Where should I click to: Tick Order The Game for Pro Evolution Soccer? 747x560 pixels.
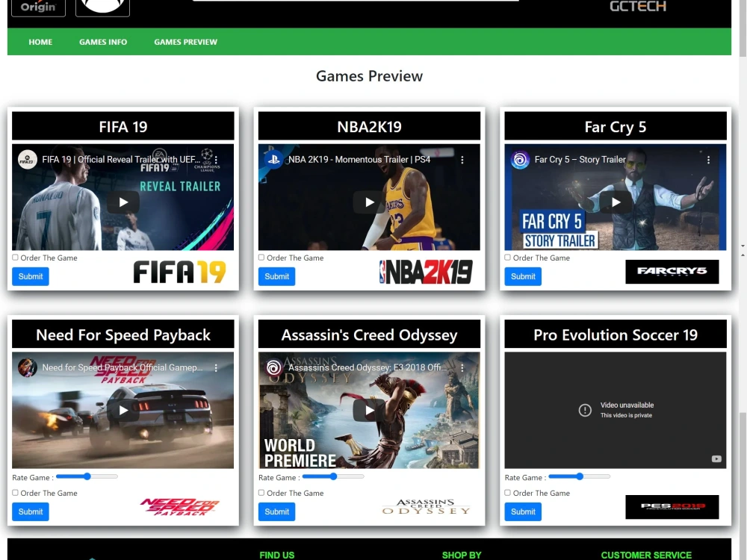coord(507,492)
